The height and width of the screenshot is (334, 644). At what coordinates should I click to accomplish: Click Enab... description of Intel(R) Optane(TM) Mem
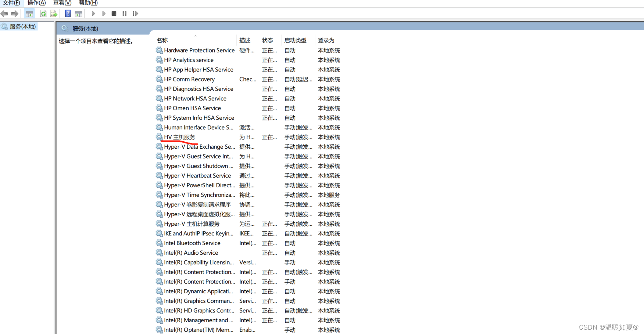coord(247,330)
